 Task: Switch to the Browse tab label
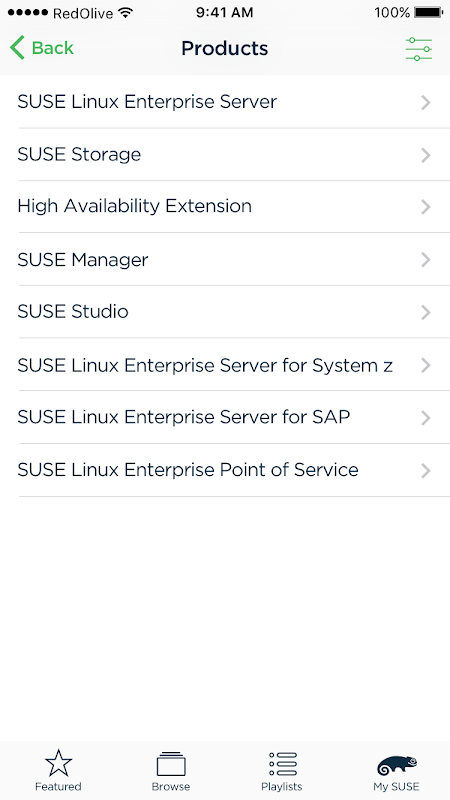(171, 786)
